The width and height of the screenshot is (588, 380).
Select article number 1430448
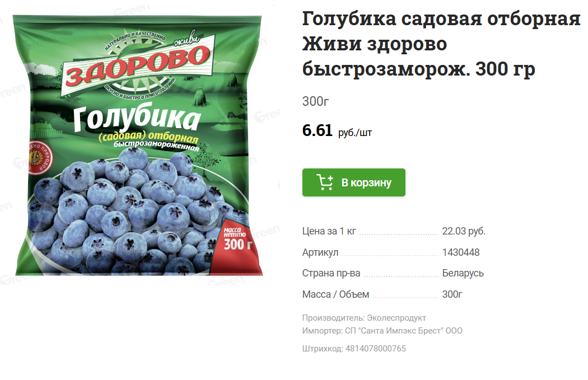[460, 252]
